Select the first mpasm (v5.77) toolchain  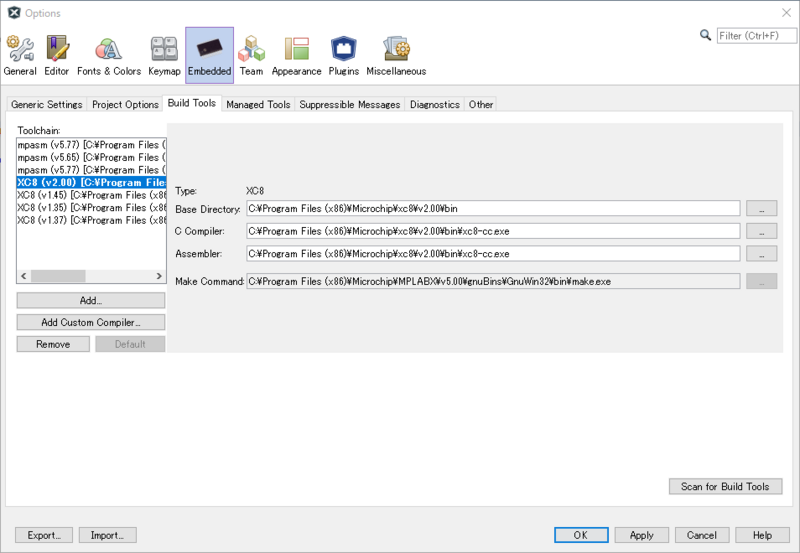coord(91,145)
